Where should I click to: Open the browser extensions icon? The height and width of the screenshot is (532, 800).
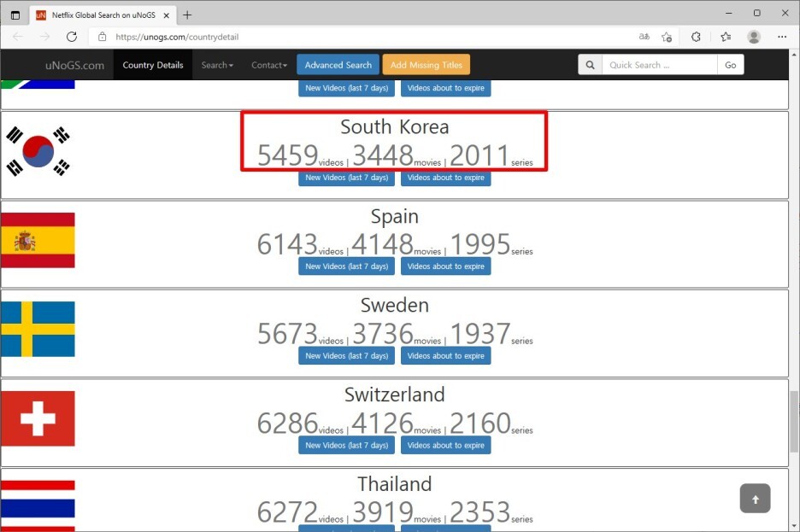696,37
